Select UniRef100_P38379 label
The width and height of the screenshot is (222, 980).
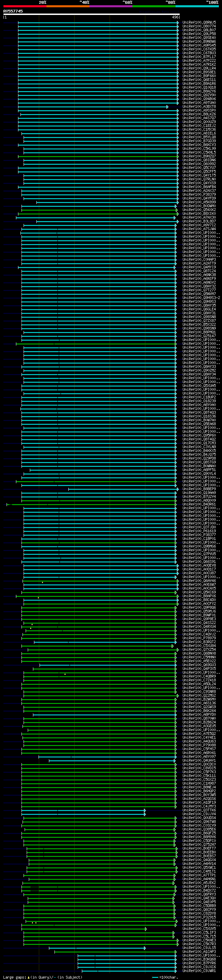(x=199, y=194)
